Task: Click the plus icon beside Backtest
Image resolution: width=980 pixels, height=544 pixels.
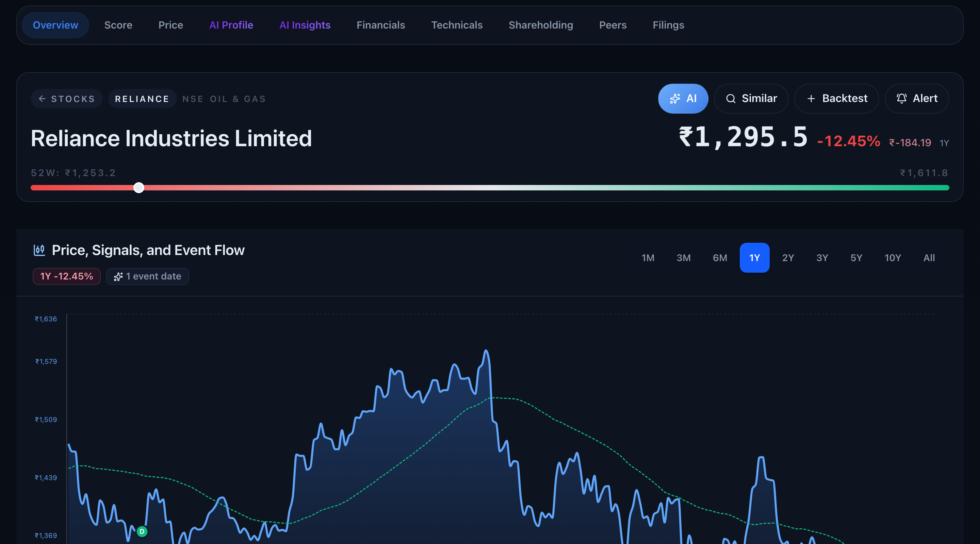Action: [x=811, y=99]
